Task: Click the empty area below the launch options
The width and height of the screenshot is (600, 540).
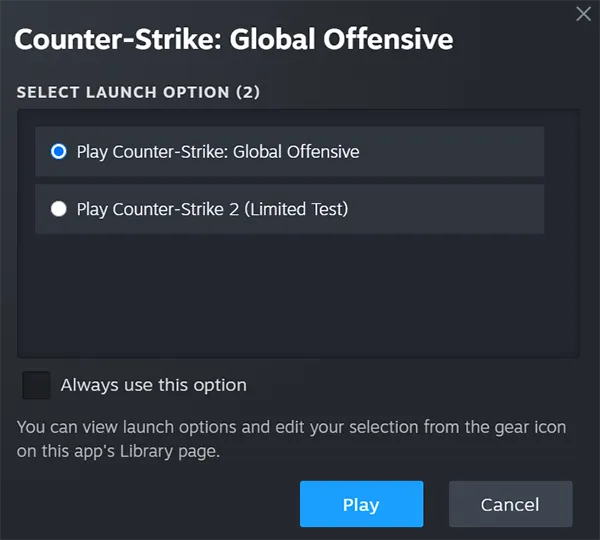Action: (x=298, y=295)
